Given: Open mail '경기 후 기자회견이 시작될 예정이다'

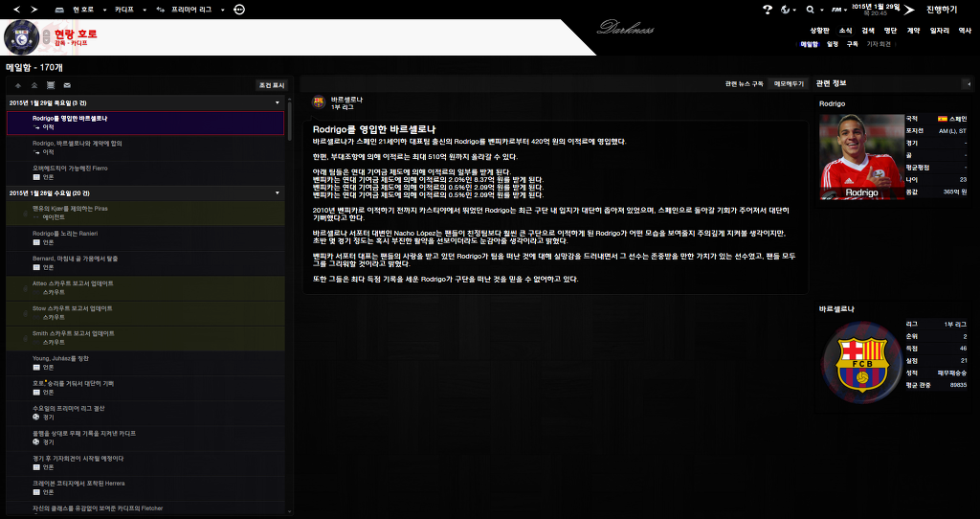Looking at the screenshot, I should 145,463.
